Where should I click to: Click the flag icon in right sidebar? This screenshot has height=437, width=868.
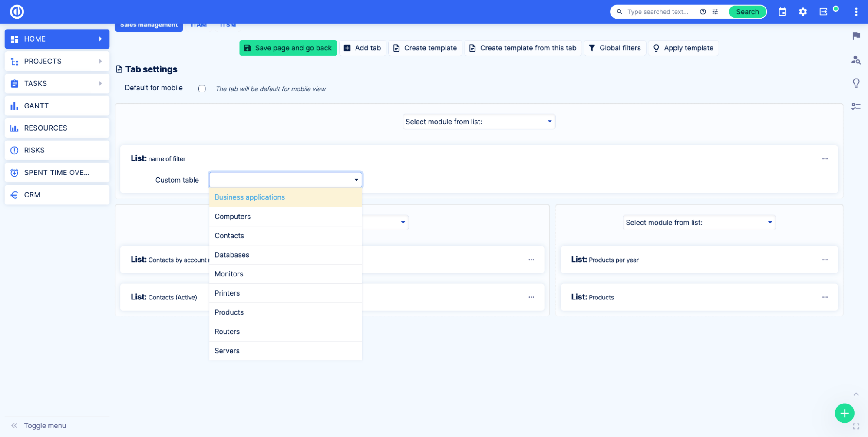point(856,36)
